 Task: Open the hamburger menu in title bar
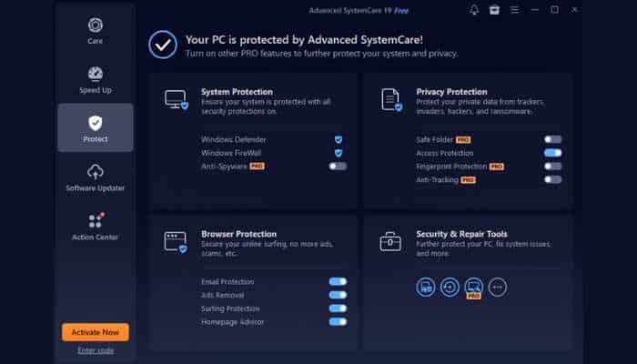tap(514, 10)
